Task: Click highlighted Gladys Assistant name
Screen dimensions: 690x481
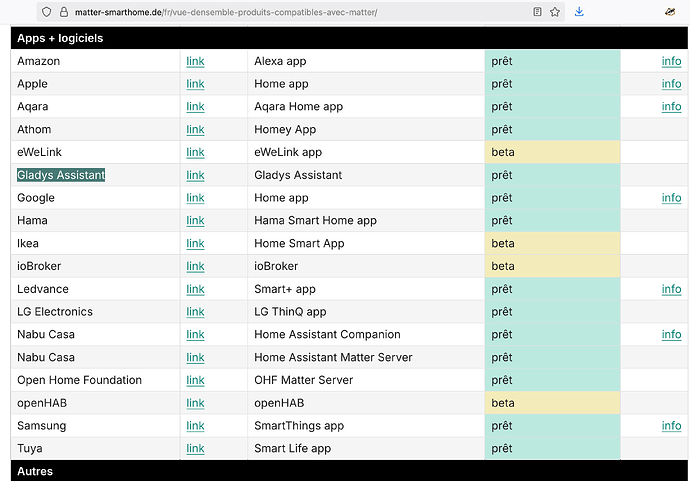Action: (61, 175)
